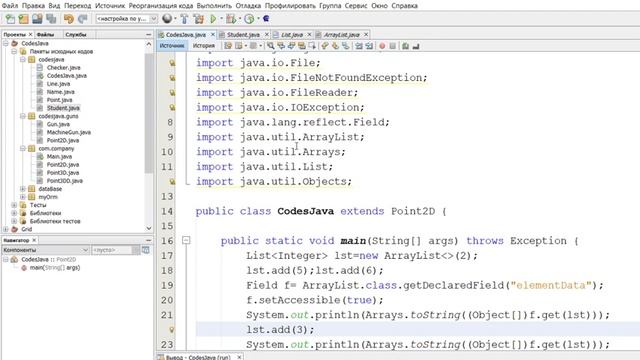The image size is (640, 360).
Task: Click the Undo arrow icon
Action: point(69,19)
